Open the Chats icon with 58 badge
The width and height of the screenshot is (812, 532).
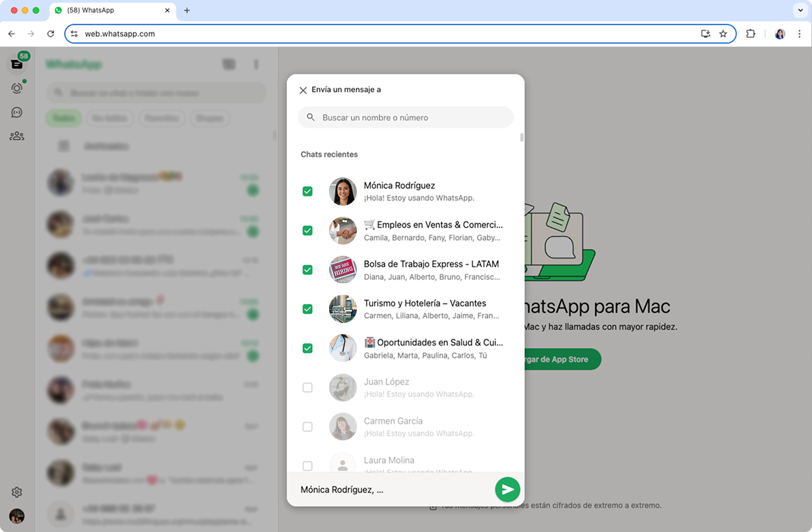17,64
